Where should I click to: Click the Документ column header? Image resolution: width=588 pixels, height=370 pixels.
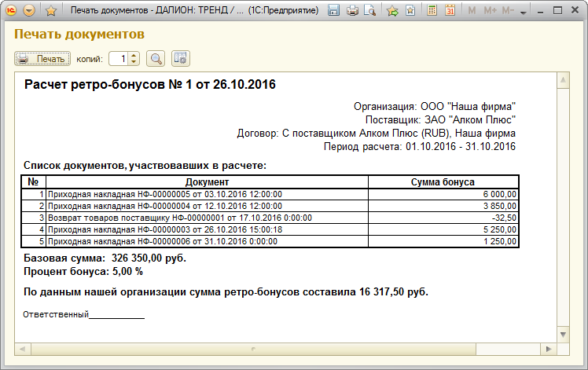(x=207, y=181)
